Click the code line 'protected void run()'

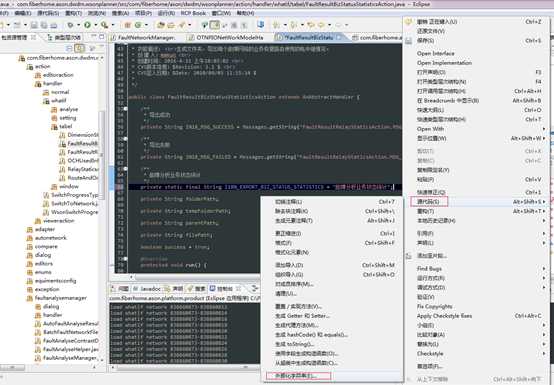pos(173,265)
